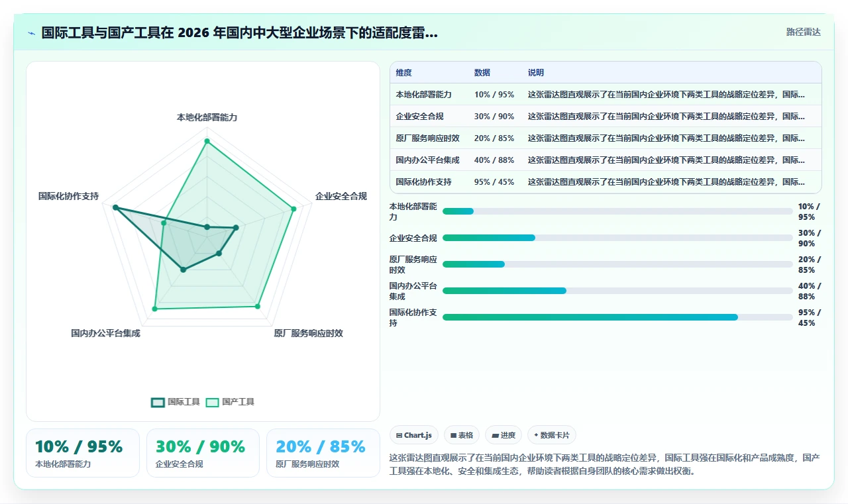The width and height of the screenshot is (848, 504).
Task: Click the 10% / 95% table value
Action: tap(494, 95)
